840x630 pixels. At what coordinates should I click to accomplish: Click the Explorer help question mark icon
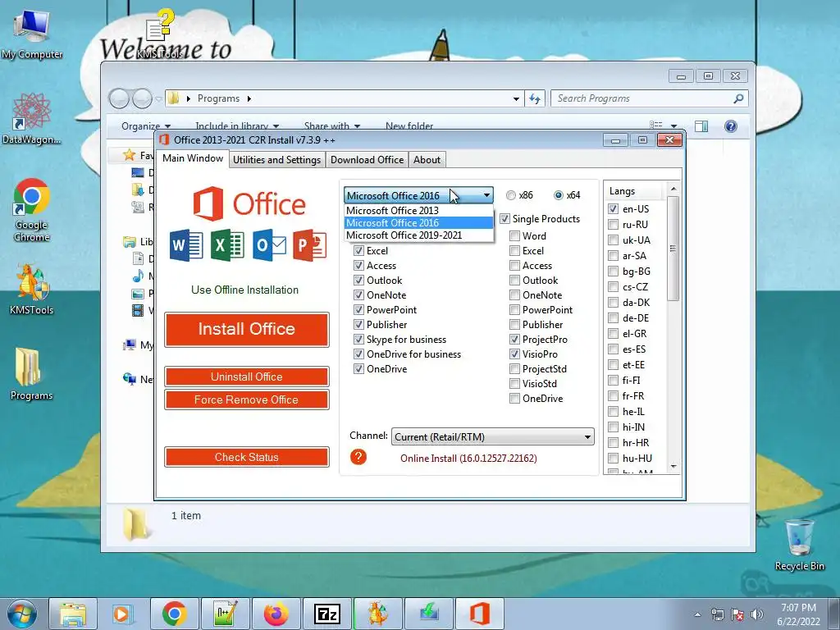731,126
